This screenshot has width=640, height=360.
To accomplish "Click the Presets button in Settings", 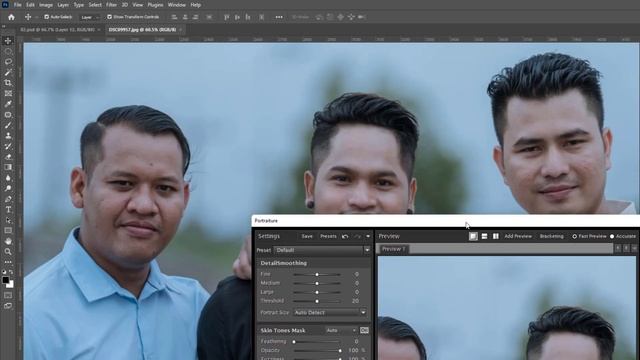I will click(x=328, y=236).
